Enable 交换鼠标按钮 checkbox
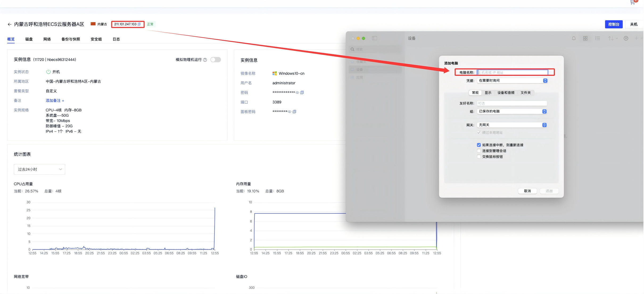 [479, 157]
